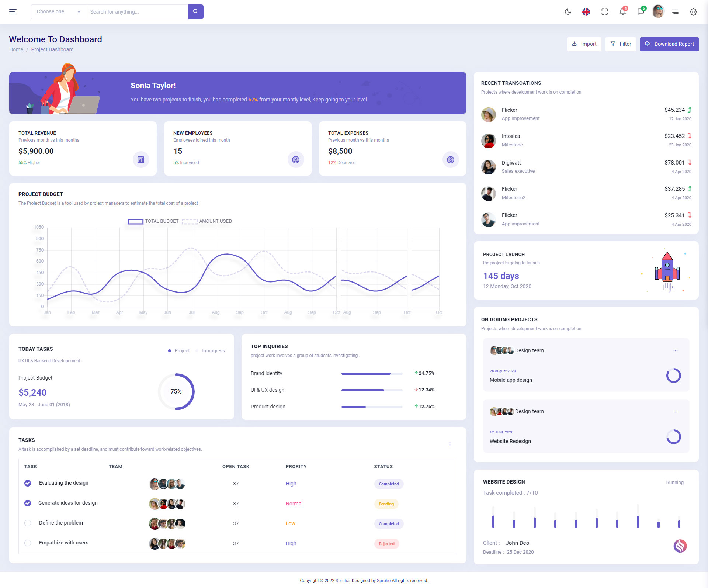The width and height of the screenshot is (708, 588).
Task: Open the language flag selector
Action: point(586,12)
